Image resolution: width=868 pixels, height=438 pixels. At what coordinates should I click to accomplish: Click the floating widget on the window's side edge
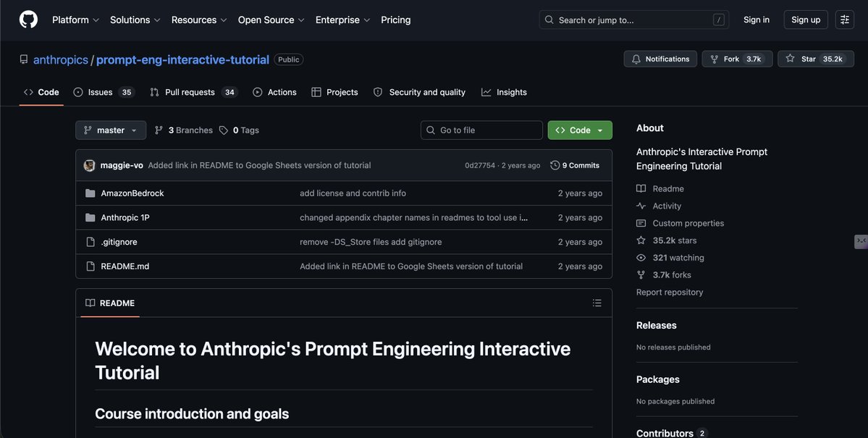pyautogui.click(x=861, y=241)
